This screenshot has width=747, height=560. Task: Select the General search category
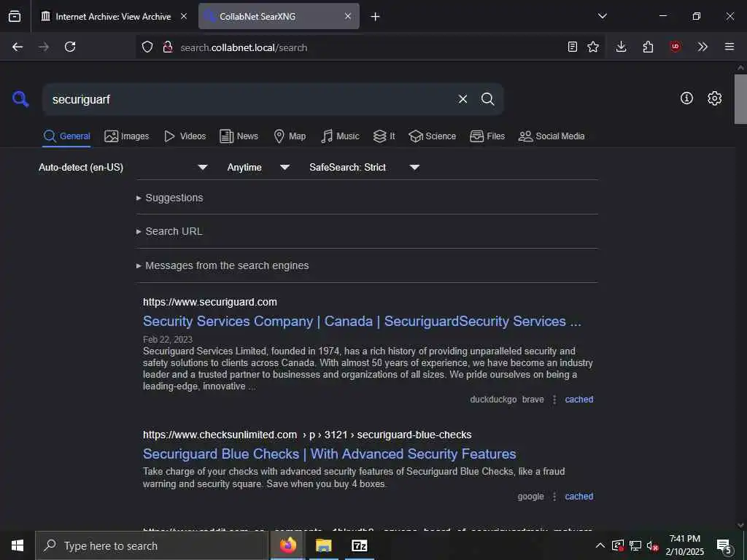tap(66, 136)
